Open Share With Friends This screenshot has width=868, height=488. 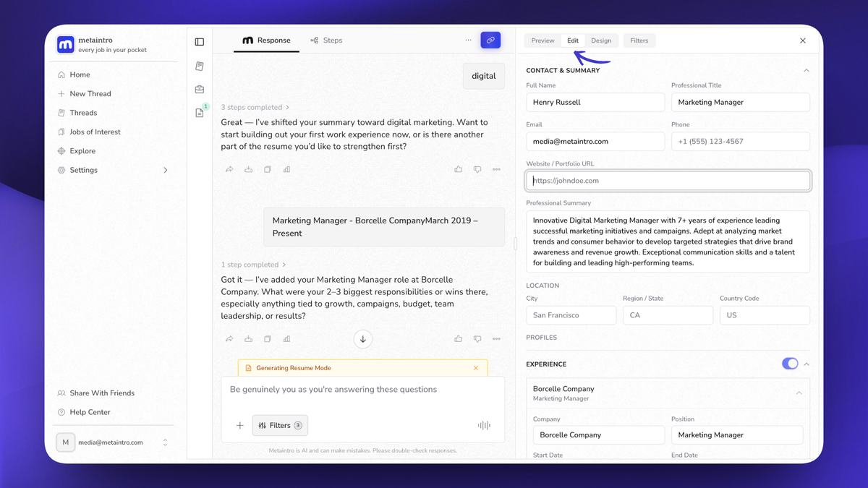96,393
